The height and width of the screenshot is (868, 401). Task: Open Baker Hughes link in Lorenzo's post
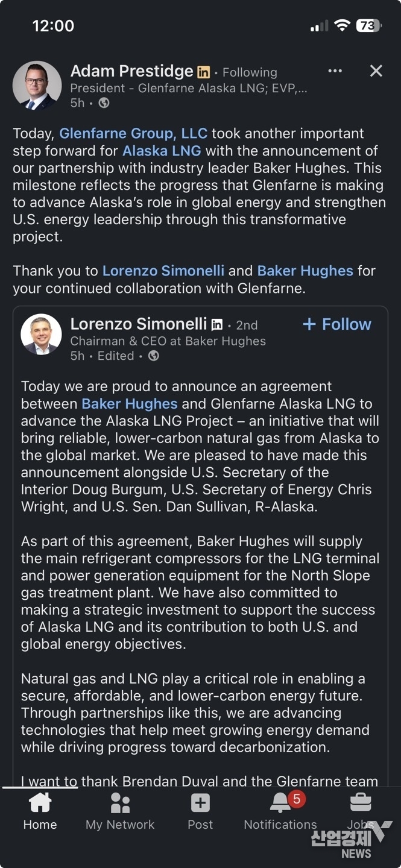130,403
